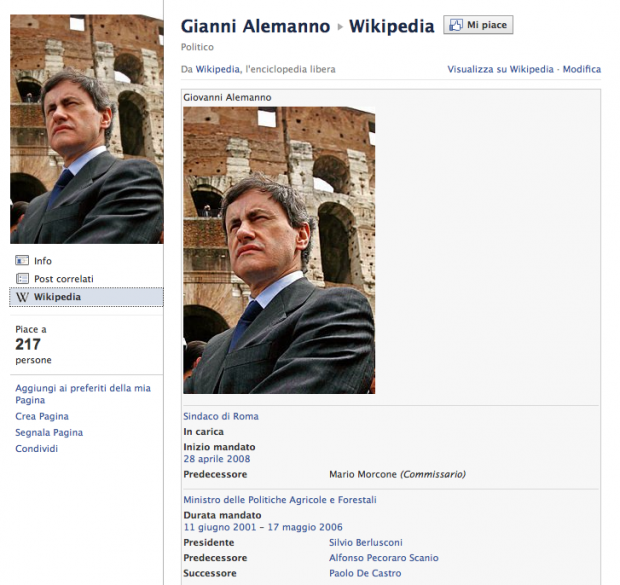Open the Silvio Berlusconi link
This screenshot has height=585, width=620.
point(366,543)
